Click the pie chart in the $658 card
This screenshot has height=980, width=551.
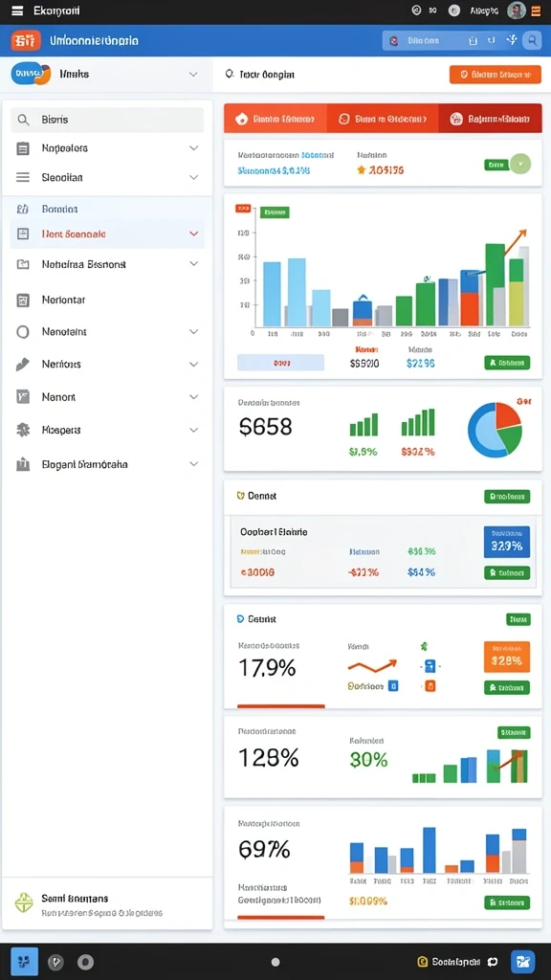[x=495, y=430]
